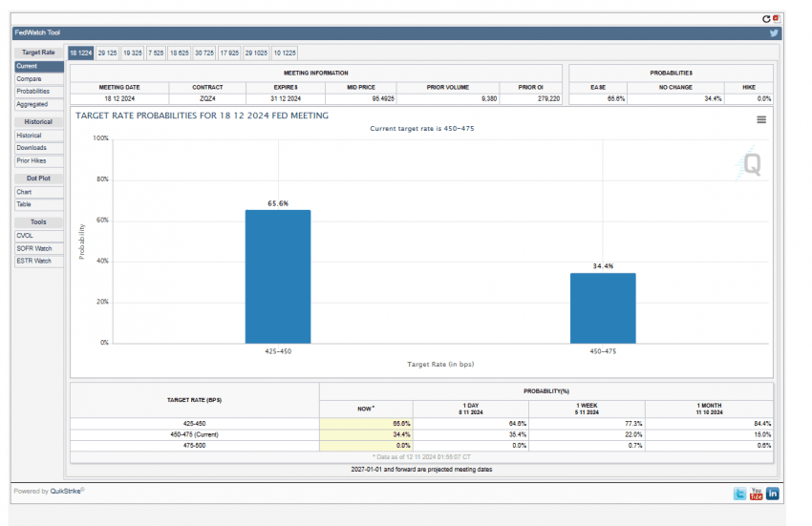
Task: Click the NOW column header
Action: pos(366,409)
